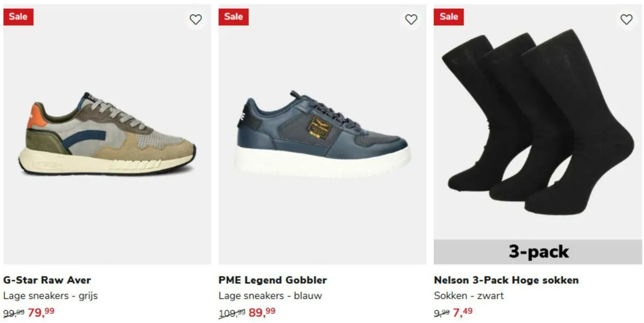Open the blue PME Legend sneaker image
Viewport: 644px width, 323px height.
coord(323,135)
